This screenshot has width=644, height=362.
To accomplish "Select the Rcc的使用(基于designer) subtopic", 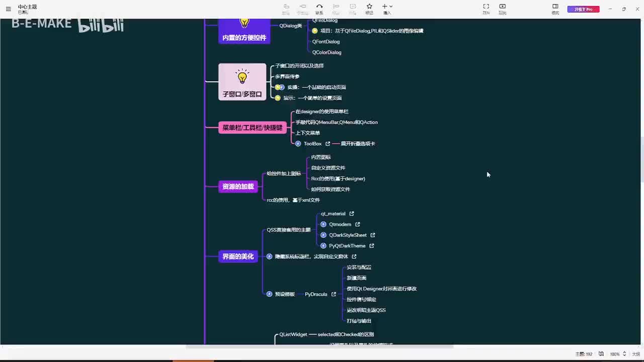I will pos(338,178).
